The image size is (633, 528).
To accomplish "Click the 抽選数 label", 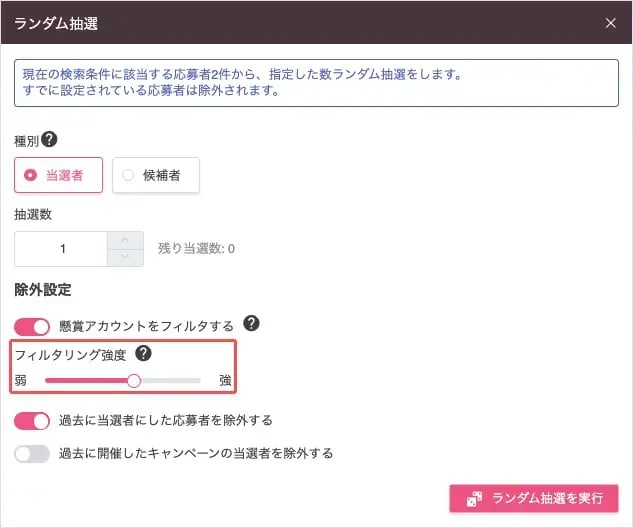I will tap(33, 214).
